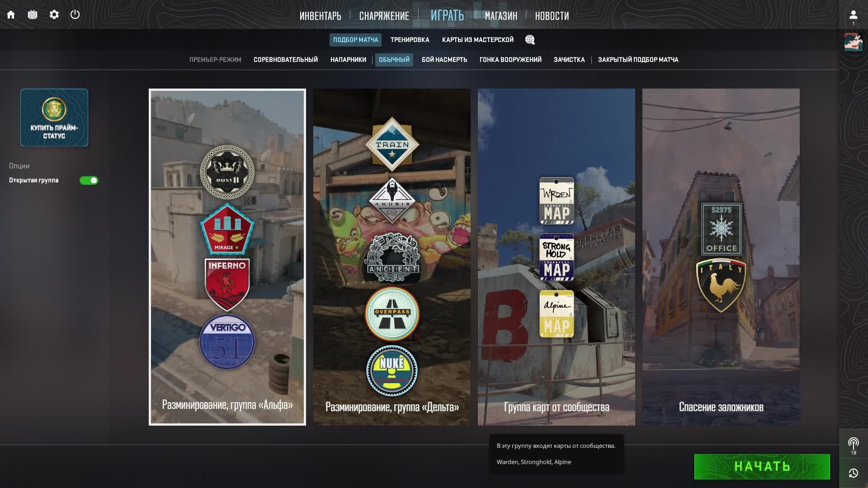The height and width of the screenshot is (488, 868).
Task: Open friends list person icon
Action: click(x=853, y=15)
